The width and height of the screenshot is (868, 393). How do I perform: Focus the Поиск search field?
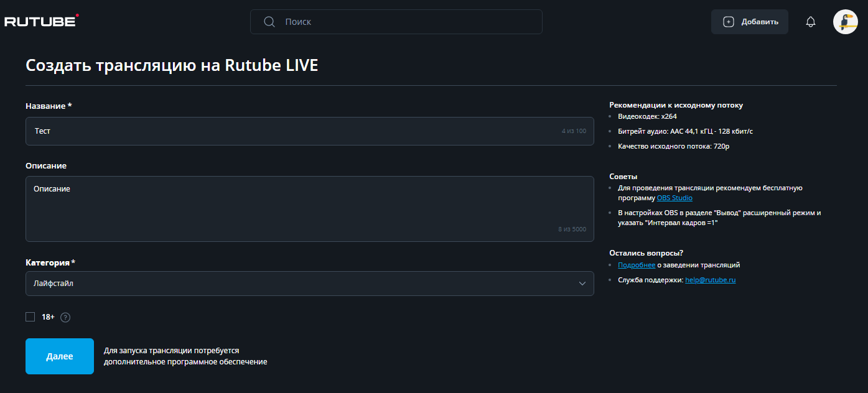click(404, 22)
